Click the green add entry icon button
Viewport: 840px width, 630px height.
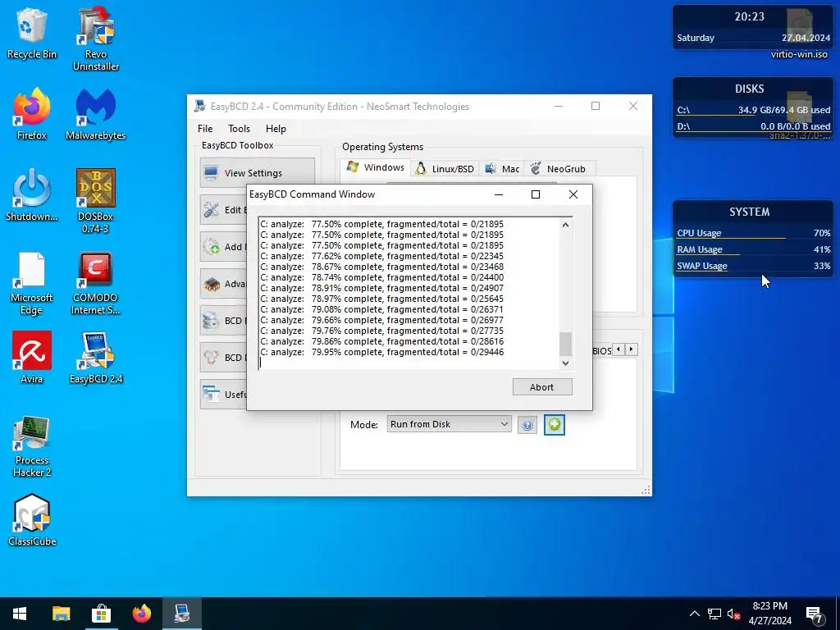[555, 425]
